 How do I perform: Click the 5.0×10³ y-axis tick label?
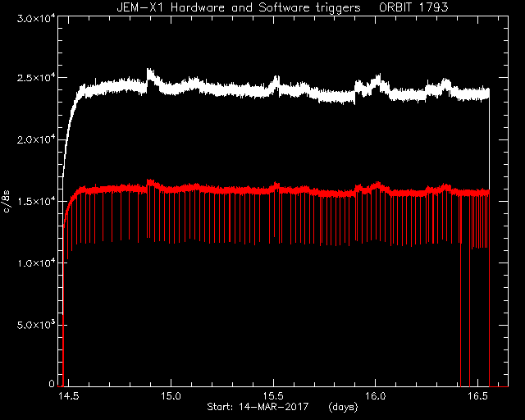click(36, 325)
